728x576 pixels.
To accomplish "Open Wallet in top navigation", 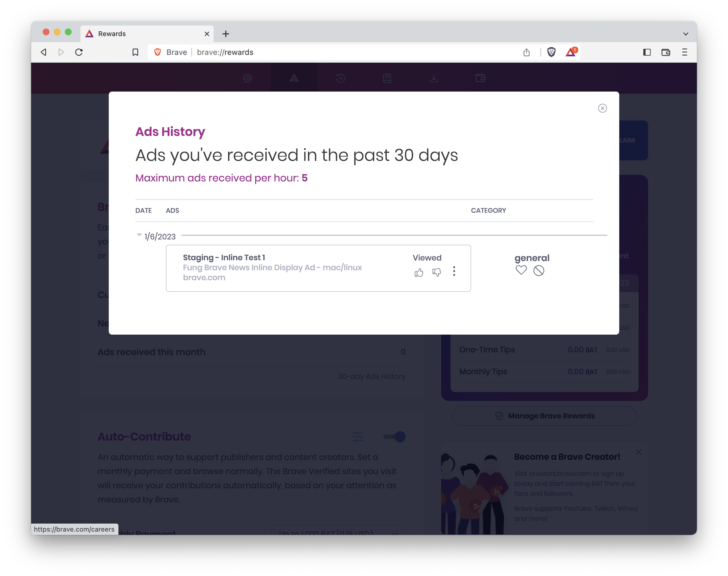I will 480,78.
